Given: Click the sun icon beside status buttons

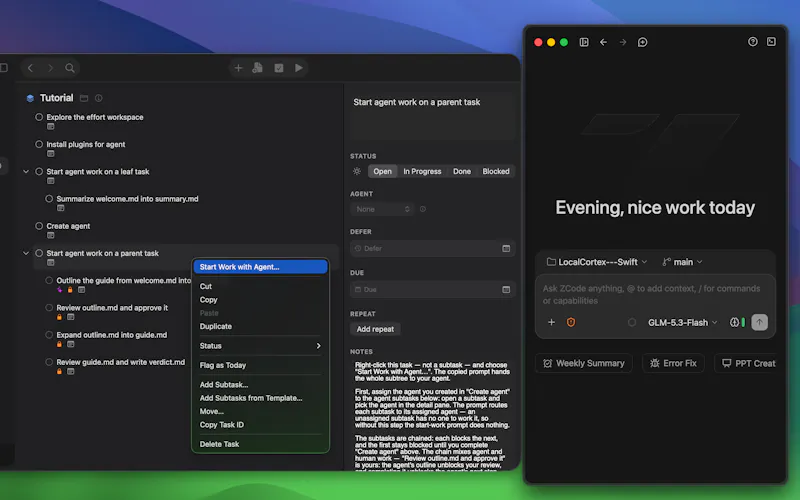Looking at the screenshot, I should pos(357,171).
